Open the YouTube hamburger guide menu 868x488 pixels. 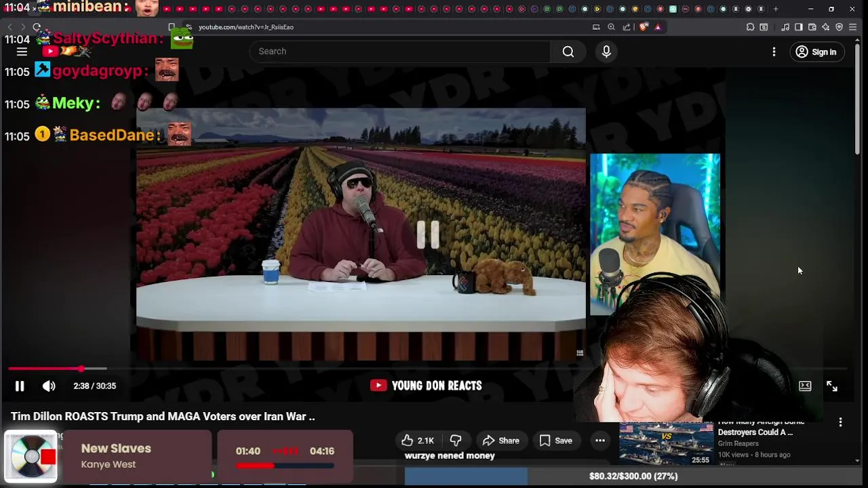22,52
